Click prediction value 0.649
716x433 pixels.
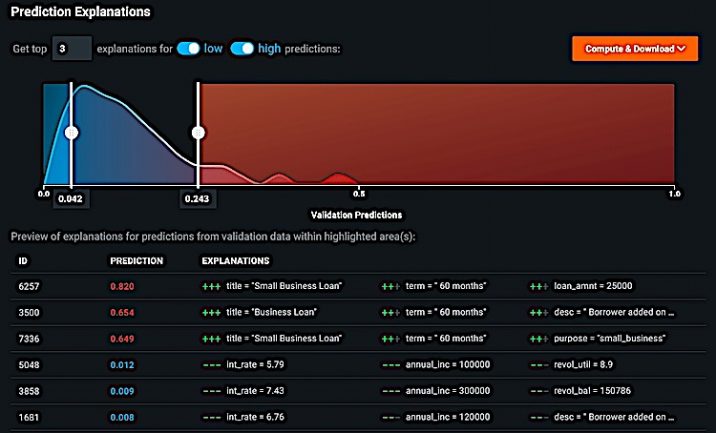123,338
